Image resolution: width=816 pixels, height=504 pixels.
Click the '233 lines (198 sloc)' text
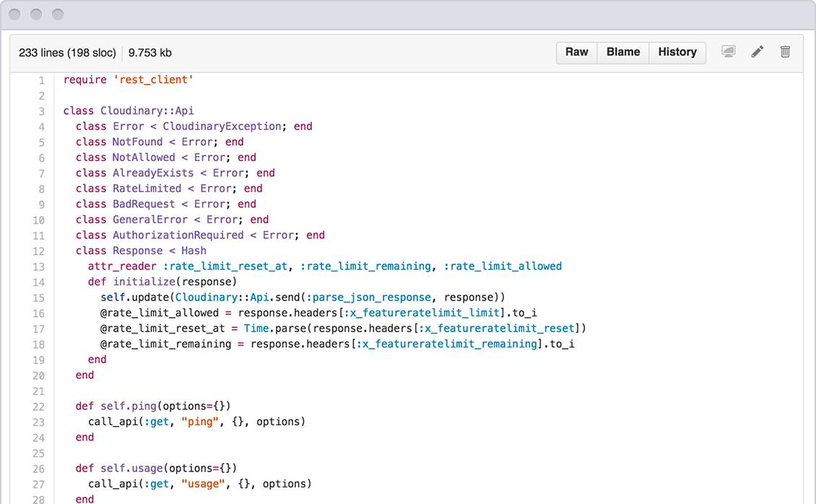pyautogui.click(x=67, y=53)
